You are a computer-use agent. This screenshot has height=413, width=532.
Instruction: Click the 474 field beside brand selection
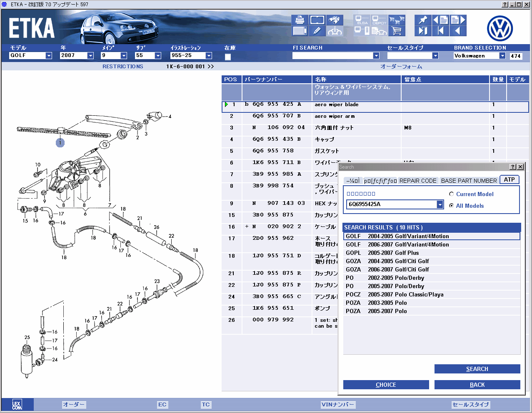click(x=516, y=56)
